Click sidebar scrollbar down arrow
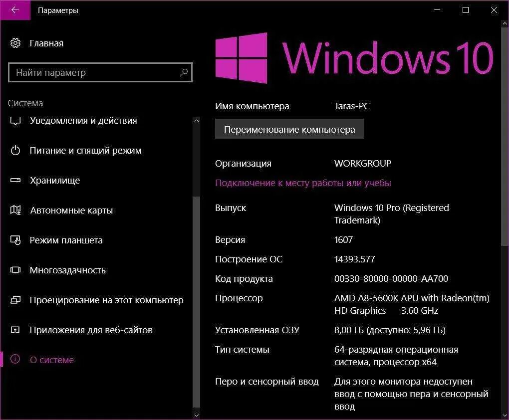The height and width of the screenshot is (420, 509). pos(196,415)
